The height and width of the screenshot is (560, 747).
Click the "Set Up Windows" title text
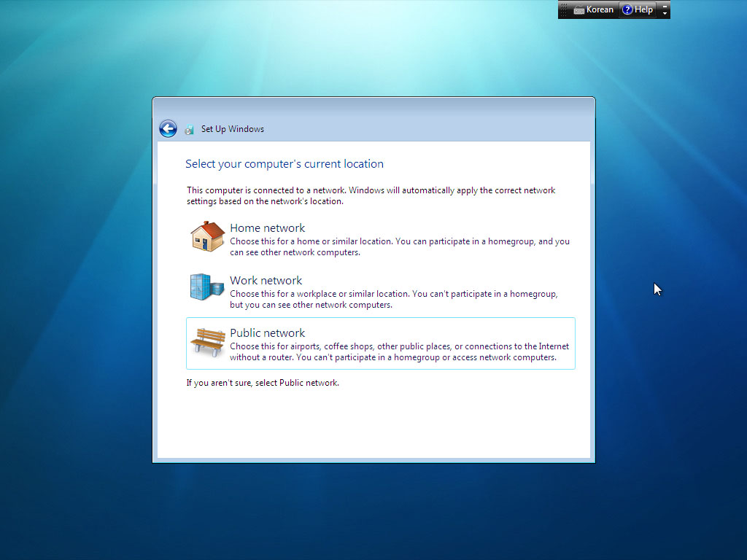(233, 129)
